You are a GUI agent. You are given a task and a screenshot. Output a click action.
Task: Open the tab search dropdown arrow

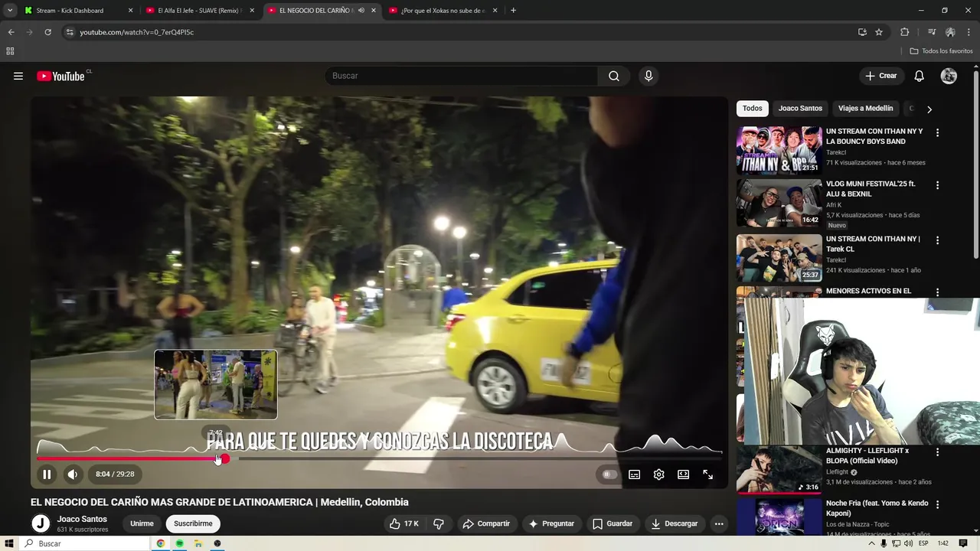(x=9, y=11)
